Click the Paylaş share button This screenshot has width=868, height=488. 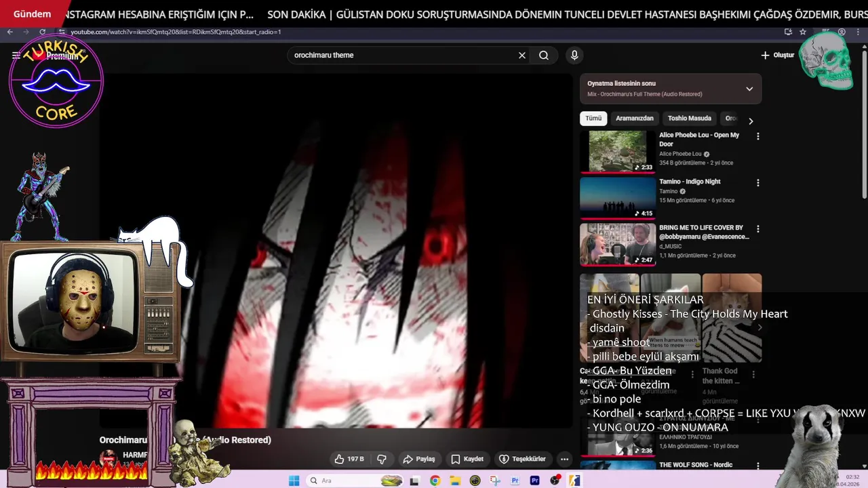(x=419, y=459)
